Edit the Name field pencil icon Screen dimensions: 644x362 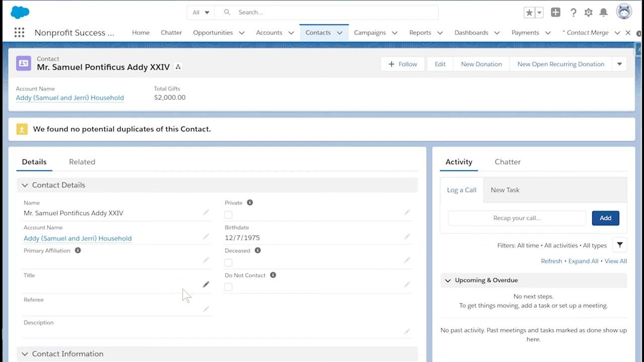[x=206, y=213]
